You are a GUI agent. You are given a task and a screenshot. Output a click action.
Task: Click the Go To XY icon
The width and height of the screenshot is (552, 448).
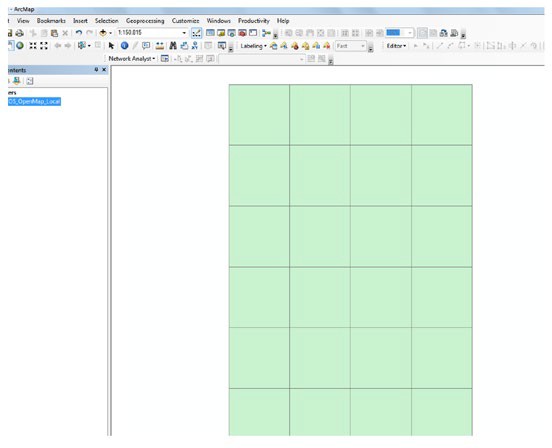click(x=195, y=45)
